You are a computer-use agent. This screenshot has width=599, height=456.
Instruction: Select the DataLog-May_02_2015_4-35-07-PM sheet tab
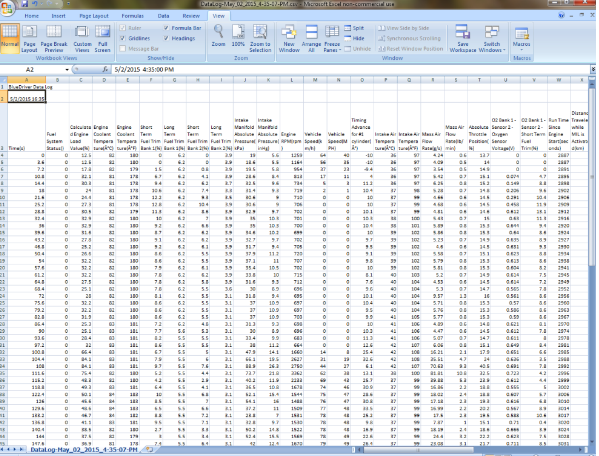pos(84,450)
